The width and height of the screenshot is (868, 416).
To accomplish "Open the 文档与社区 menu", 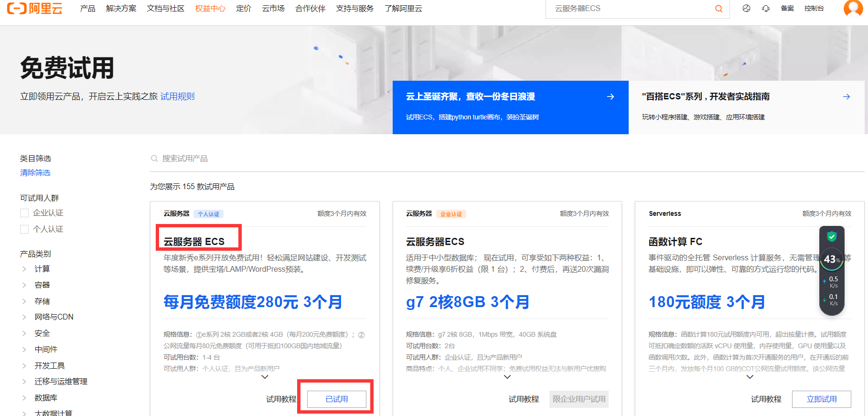I will pyautogui.click(x=166, y=9).
